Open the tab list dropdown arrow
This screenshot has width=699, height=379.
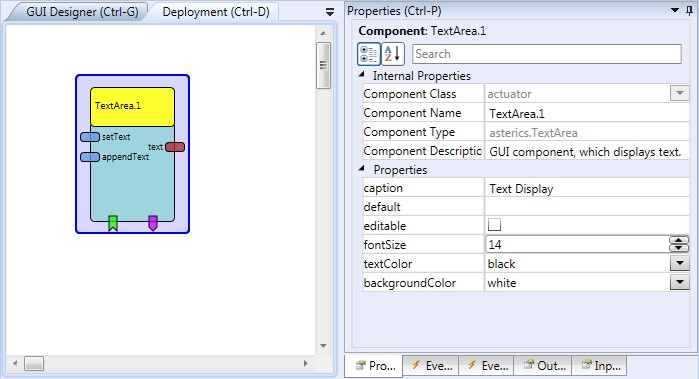[330, 12]
